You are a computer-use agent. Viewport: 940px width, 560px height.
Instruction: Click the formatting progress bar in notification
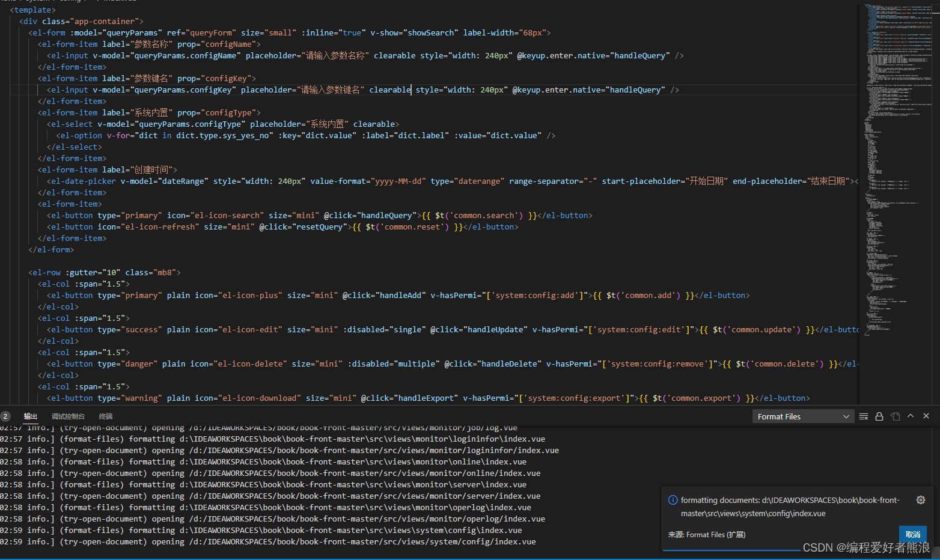733,550
